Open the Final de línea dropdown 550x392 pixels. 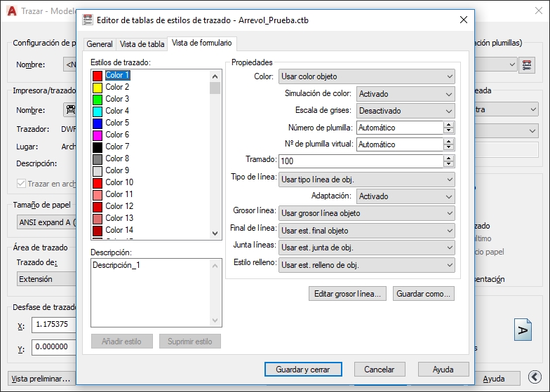(x=366, y=231)
